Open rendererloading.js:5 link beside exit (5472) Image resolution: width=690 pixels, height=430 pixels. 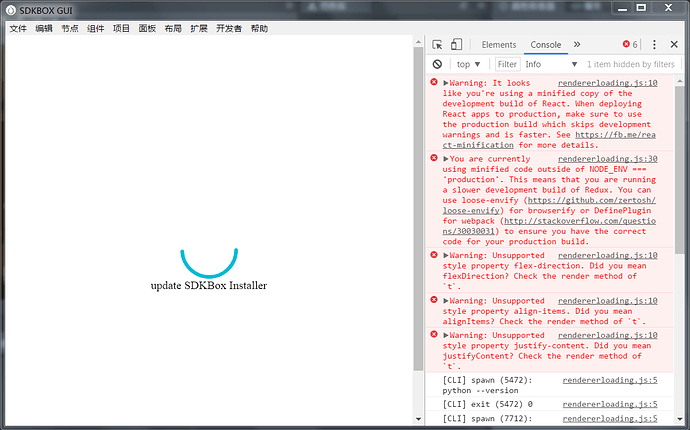click(x=610, y=404)
